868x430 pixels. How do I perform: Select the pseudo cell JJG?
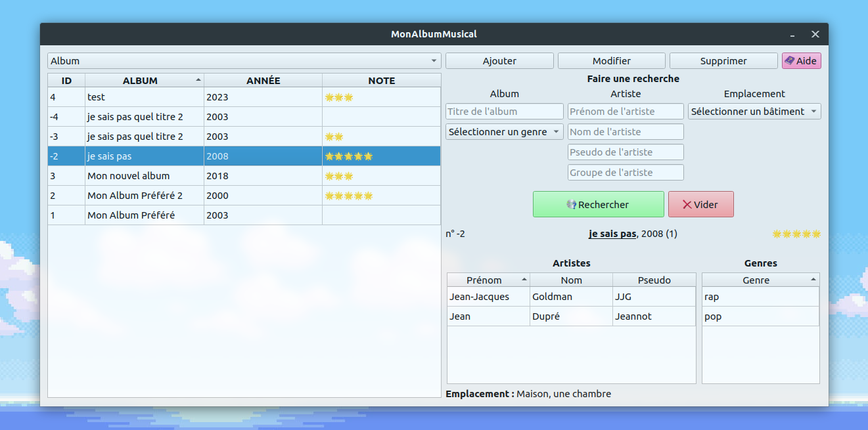(x=654, y=297)
